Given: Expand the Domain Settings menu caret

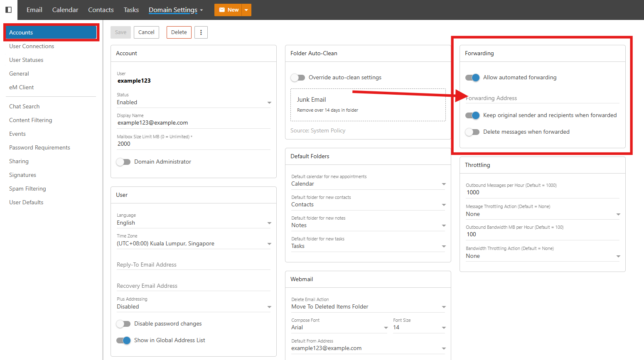Looking at the screenshot, I should (202, 10).
